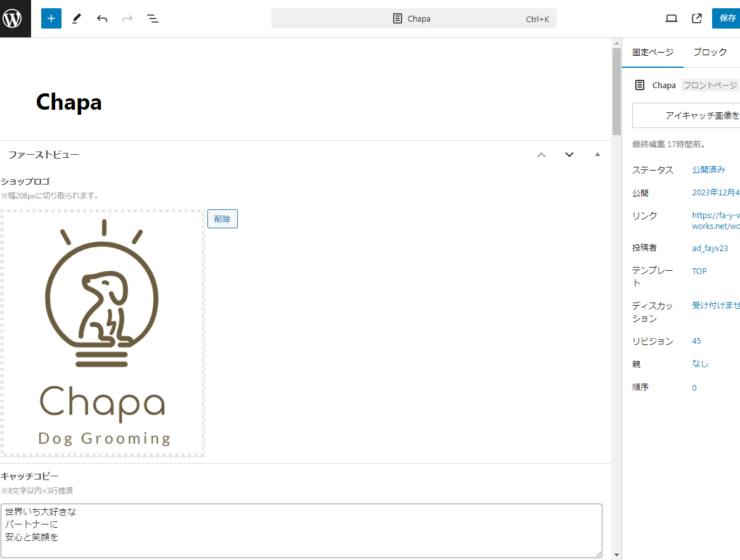Click the scrollbar up arrow
Image resolution: width=740 pixels, height=560 pixels.
point(616,43)
